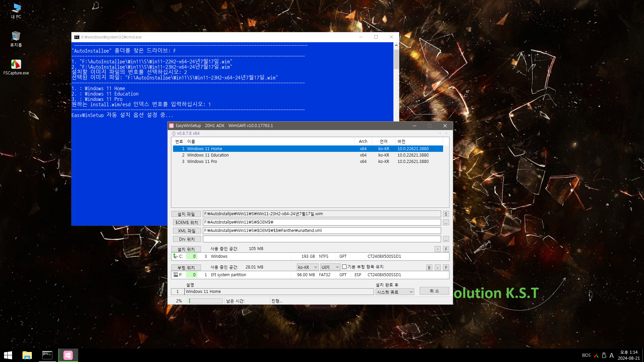The width and height of the screenshot is (644, 362).
Task: Switch to EasyWinSetup via taskbar icon
Action: click(68, 355)
